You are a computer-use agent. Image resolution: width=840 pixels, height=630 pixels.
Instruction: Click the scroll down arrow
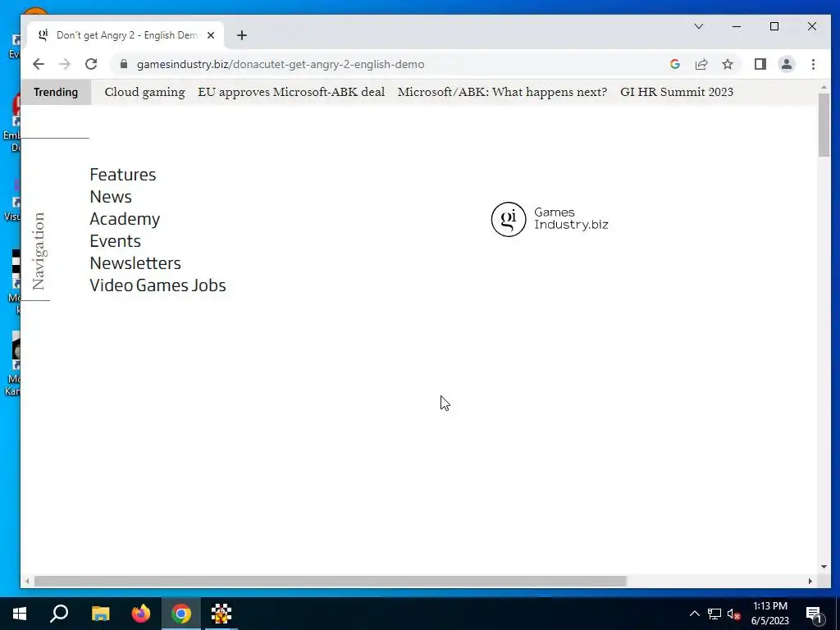[824, 567]
